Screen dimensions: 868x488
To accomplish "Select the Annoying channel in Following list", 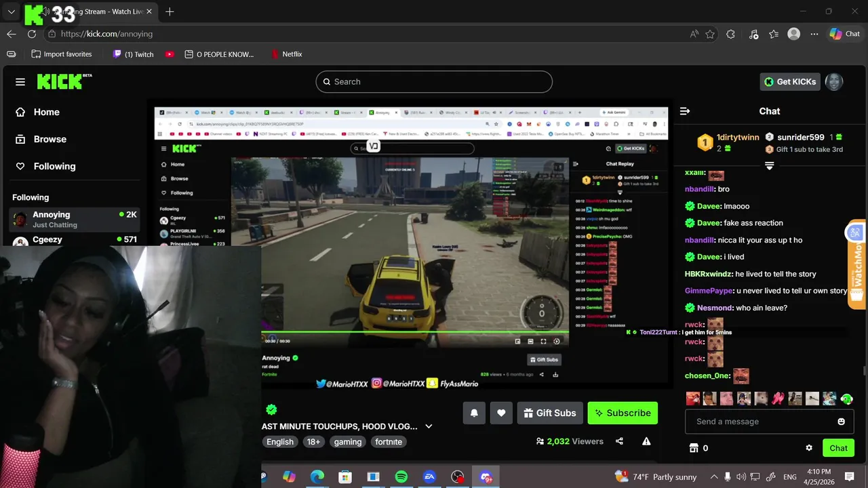I will pyautogui.click(x=75, y=219).
